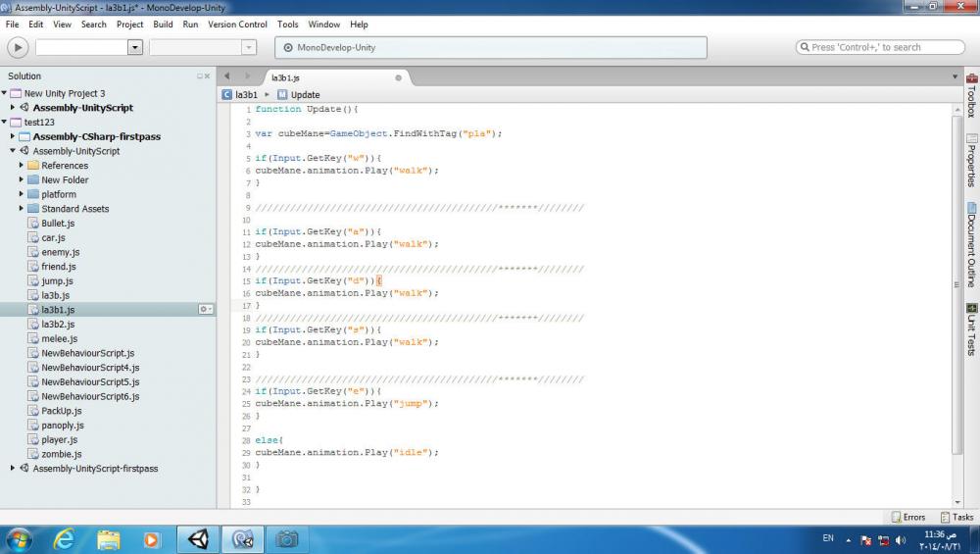Show the Errors pad
The image size is (980, 554).
coord(908,517)
